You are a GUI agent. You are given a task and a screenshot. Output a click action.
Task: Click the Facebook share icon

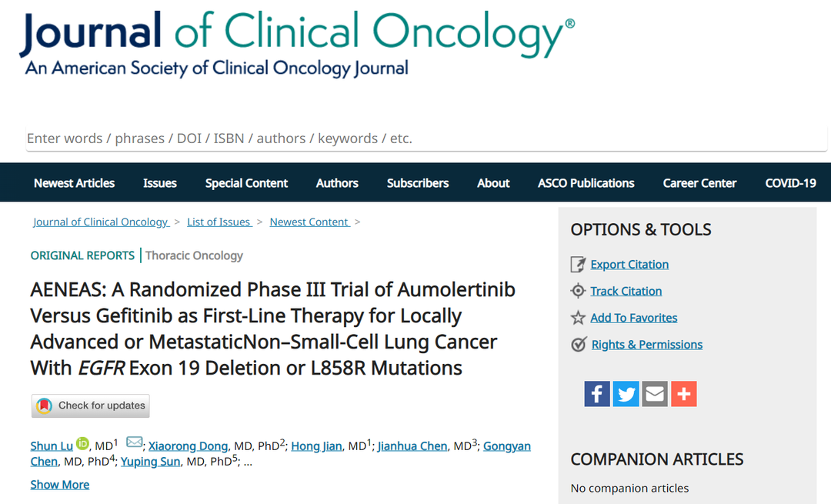tap(597, 394)
